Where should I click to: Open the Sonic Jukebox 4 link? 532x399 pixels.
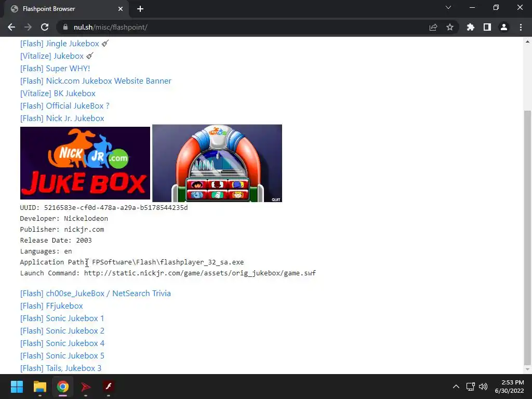tap(62, 343)
